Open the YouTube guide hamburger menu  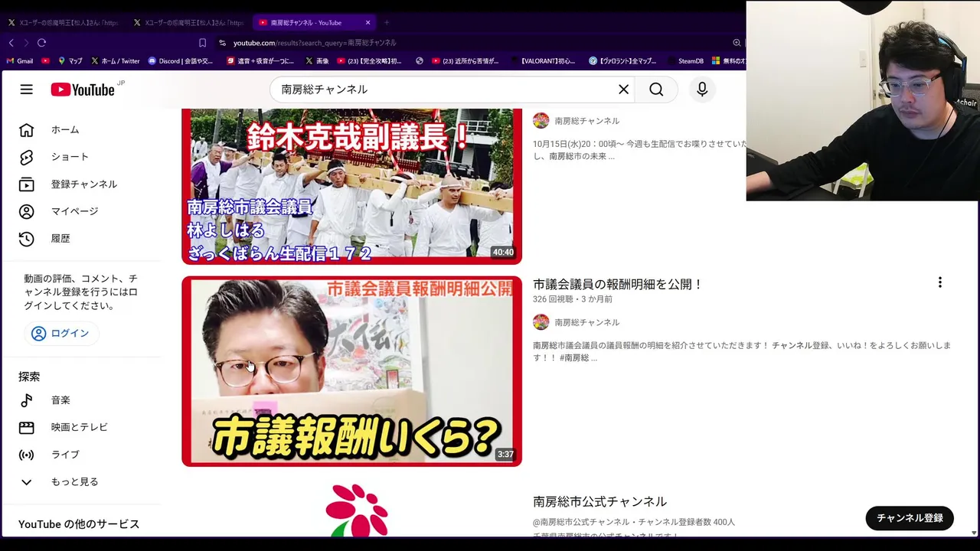coord(27,90)
